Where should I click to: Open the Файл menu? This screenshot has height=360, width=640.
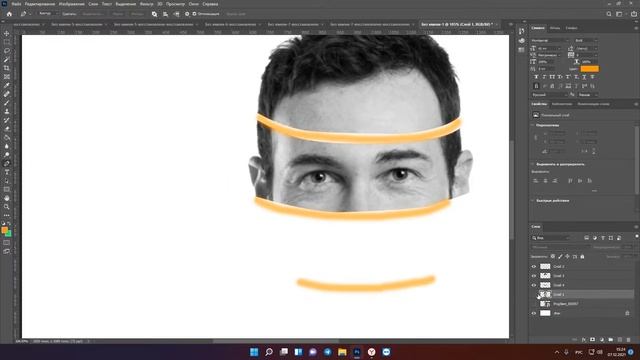(x=16, y=4)
